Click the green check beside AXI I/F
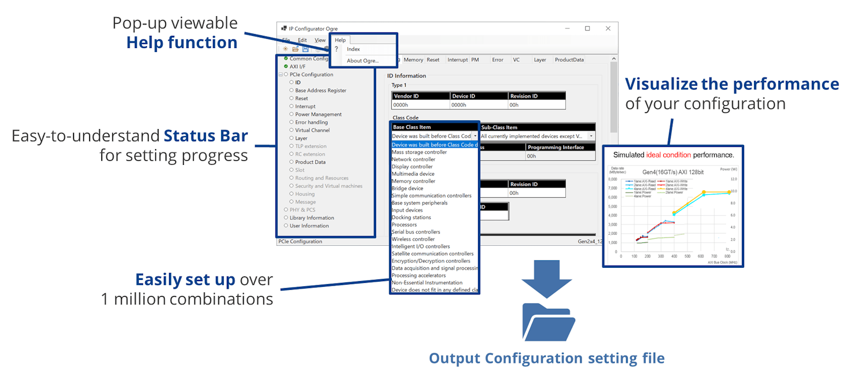 point(286,67)
